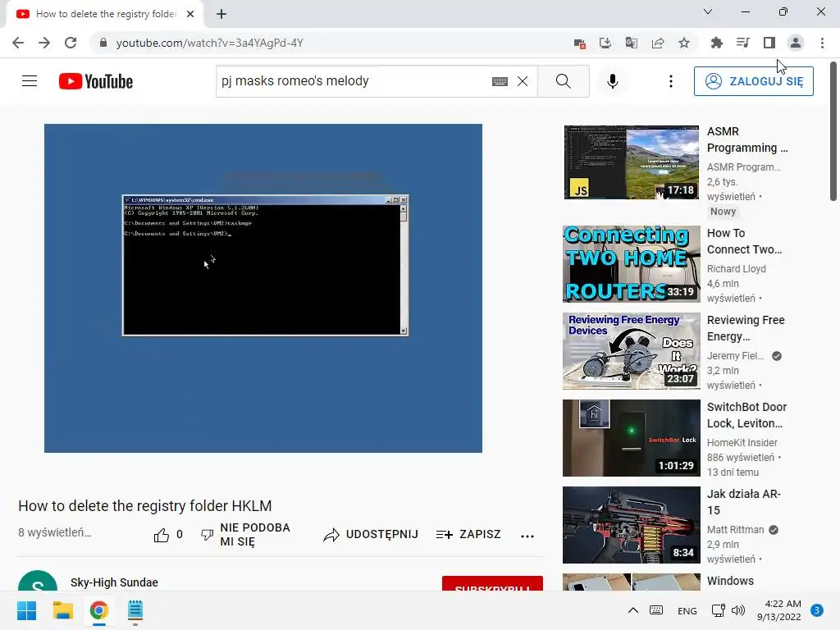Viewport: 840px width, 630px height.
Task: Open YouTube settings three-dot menu
Action: (x=671, y=81)
